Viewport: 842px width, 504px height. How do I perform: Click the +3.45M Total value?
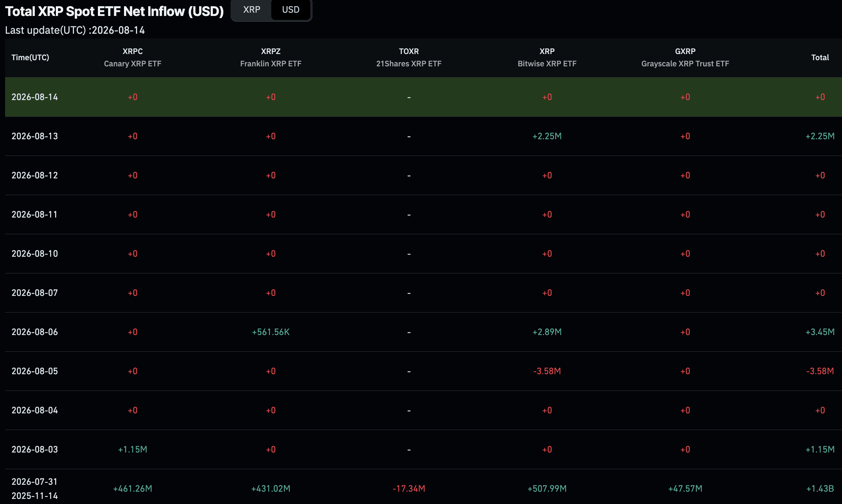(x=820, y=332)
